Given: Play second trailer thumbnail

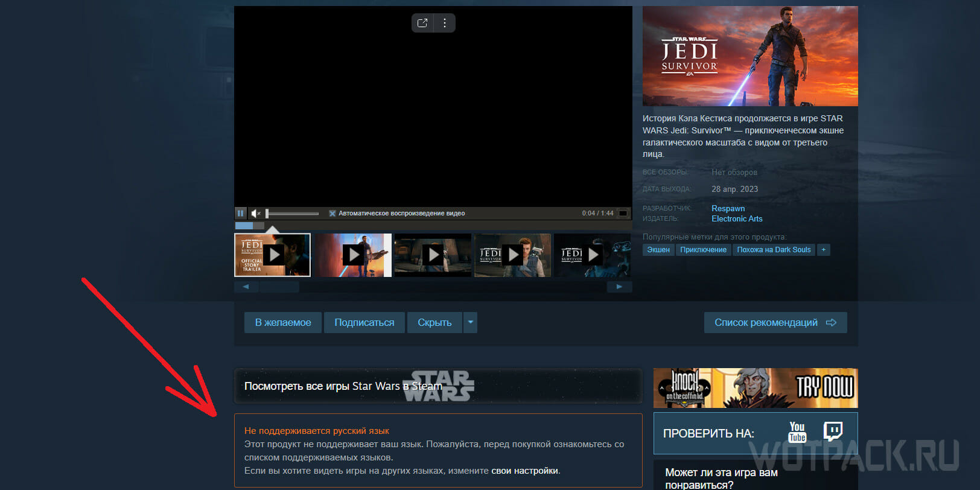Looking at the screenshot, I should [x=353, y=255].
